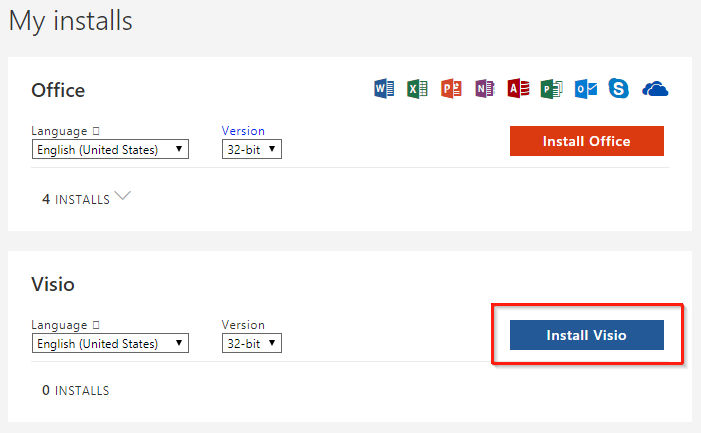The height and width of the screenshot is (433, 701).
Task: Open Office language dropdown
Action: coord(110,149)
